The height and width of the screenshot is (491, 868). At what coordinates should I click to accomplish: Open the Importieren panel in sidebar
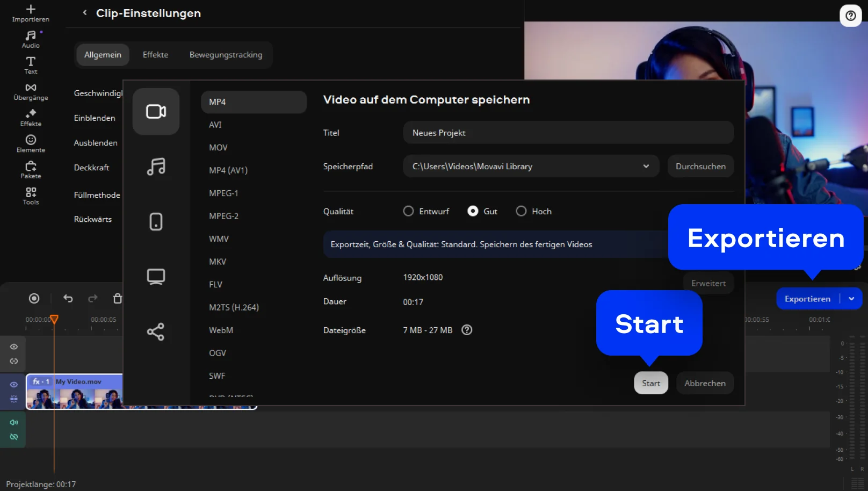click(31, 13)
